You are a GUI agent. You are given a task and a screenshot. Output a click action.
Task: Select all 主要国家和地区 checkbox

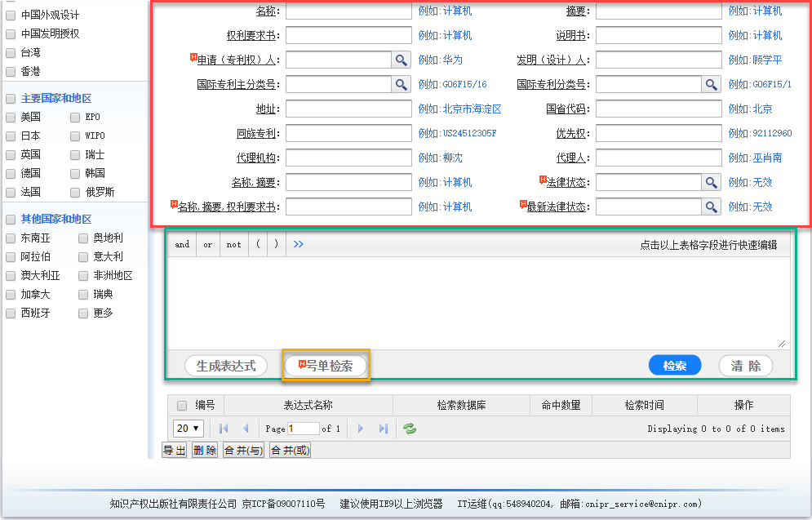[11, 99]
